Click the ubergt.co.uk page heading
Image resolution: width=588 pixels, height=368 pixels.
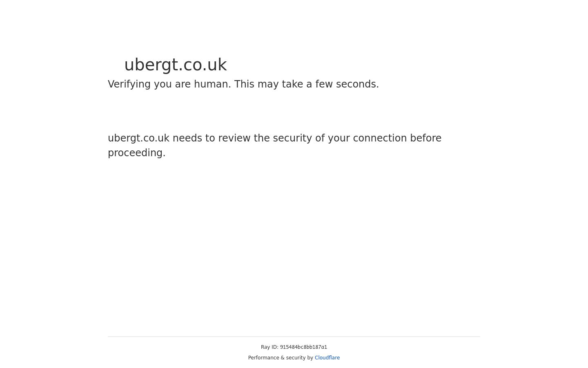(175, 65)
